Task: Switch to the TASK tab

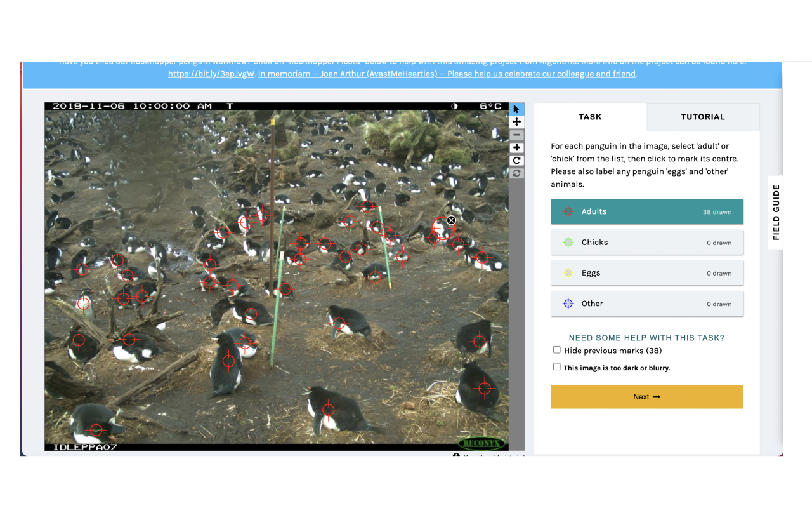Action: click(590, 117)
